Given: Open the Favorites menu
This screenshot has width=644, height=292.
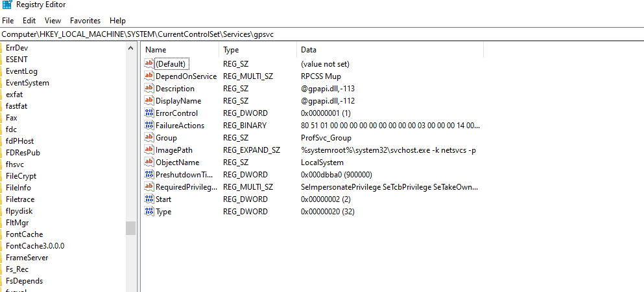Looking at the screenshot, I should pos(86,21).
